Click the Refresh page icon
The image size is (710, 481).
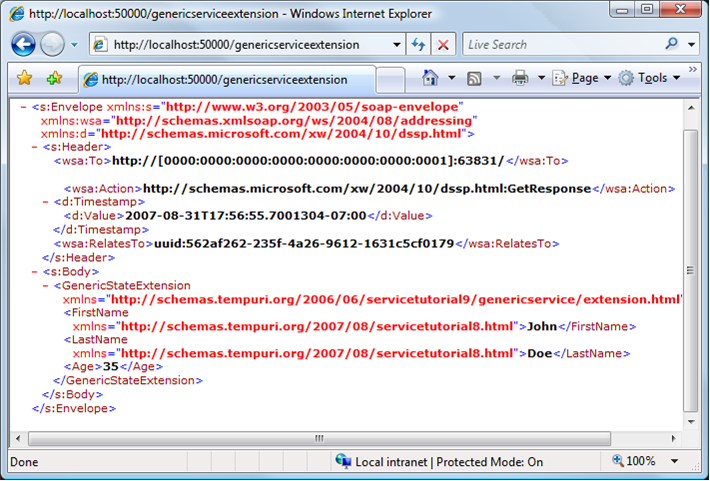click(x=418, y=45)
